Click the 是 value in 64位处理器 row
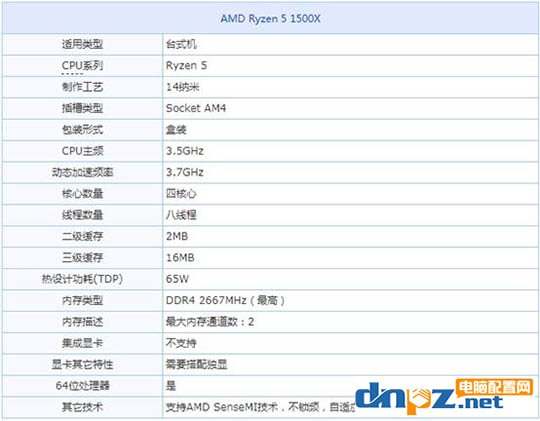The height and width of the screenshot is (421, 540). click(x=171, y=386)
